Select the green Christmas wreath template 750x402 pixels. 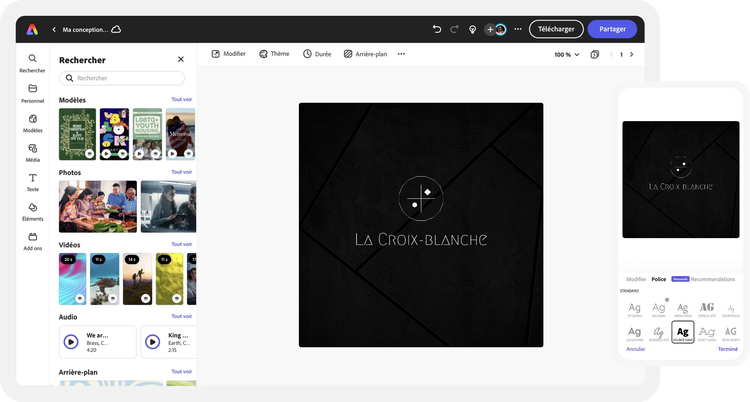(77, 134)
